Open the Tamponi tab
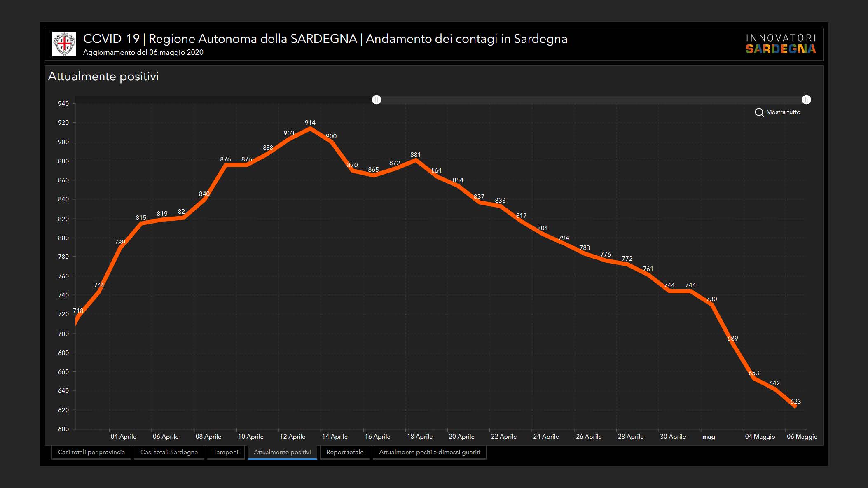868x488 pixels. pyautogui.click(x=226, y=452)
